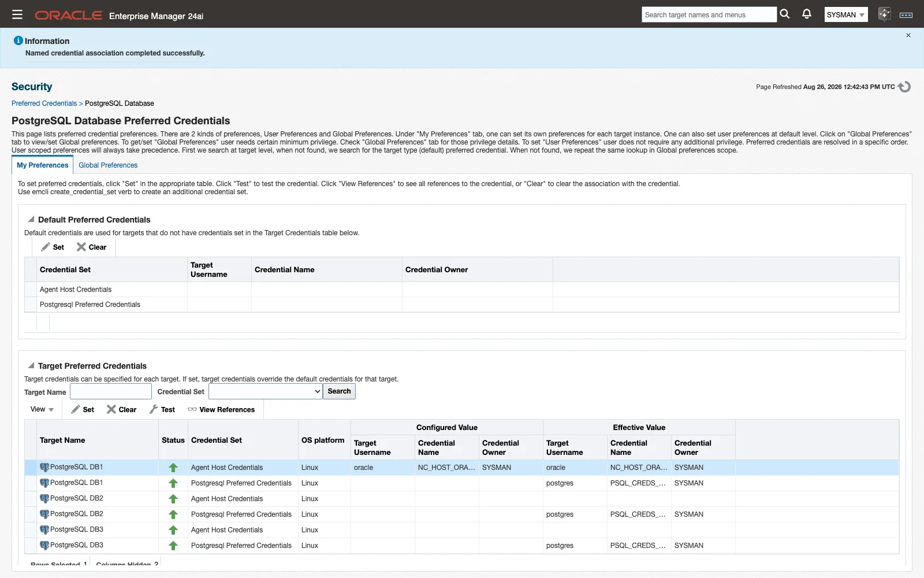The height and width of the screenshot is (578, 924).
Task: Click the OS platform column header
Action: (323, 440)
